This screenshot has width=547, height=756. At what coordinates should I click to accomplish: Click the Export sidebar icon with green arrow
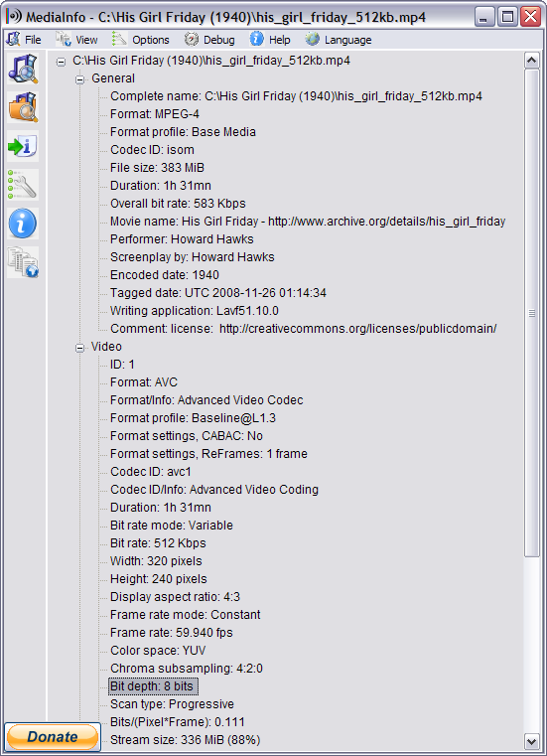(x=23, y=146)
